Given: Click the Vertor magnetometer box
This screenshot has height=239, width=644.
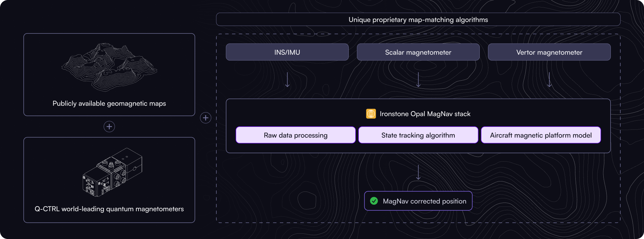Looking at the screenshot, I should pyautogui.click(x=549, y=52).
